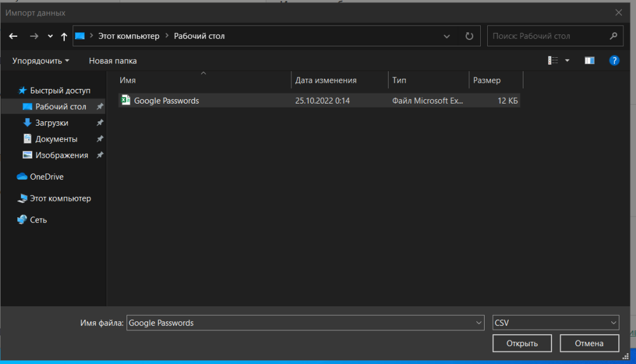This screenshot has width=636, height=364.
Task: Select 'Рабочий стол' breadcrumb segment
Action: tap(199, 36)
